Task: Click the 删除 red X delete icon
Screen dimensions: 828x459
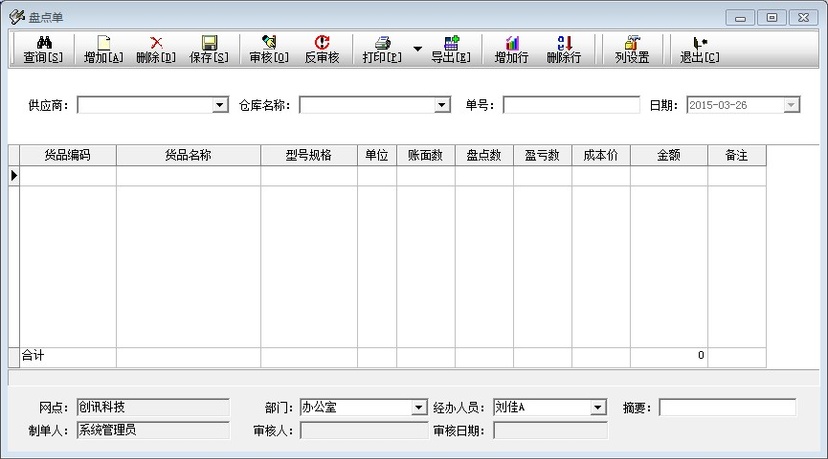Action: click(x=156, y=43)
